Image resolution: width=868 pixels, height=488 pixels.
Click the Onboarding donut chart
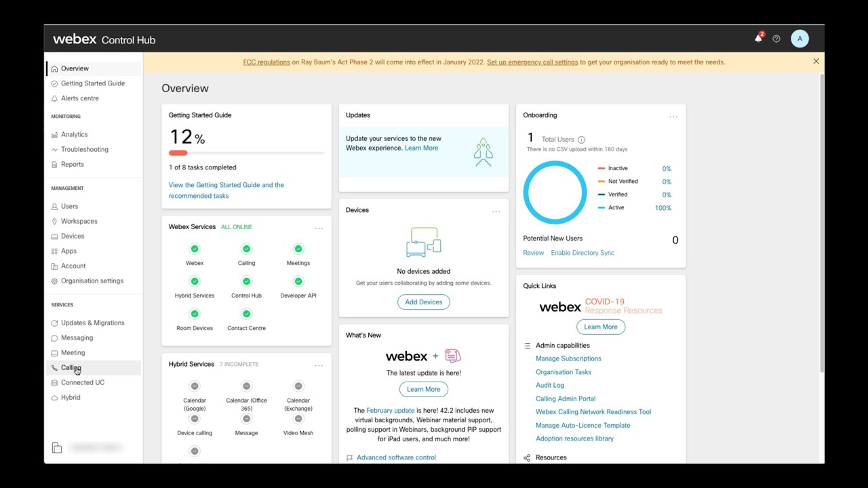pos(555,192)
